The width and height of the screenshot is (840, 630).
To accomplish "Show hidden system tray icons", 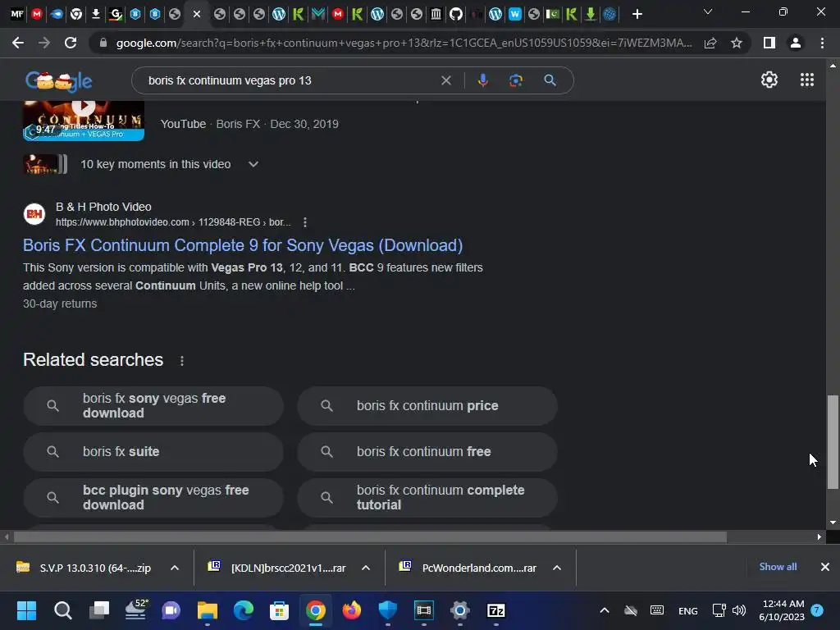I will [605, 610].
